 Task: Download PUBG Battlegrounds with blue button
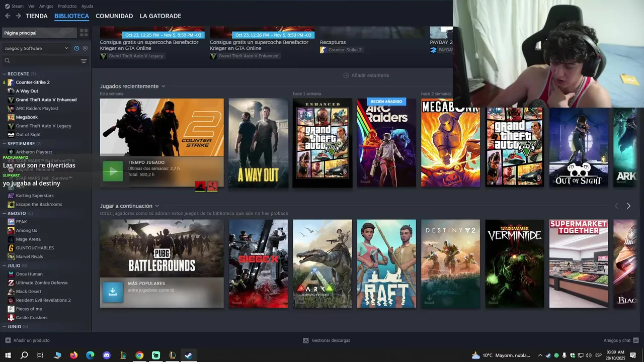tap(113, 292)
